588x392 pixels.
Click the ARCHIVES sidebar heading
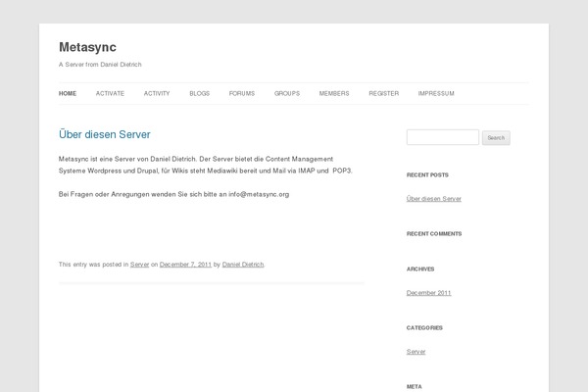(420, 269)
